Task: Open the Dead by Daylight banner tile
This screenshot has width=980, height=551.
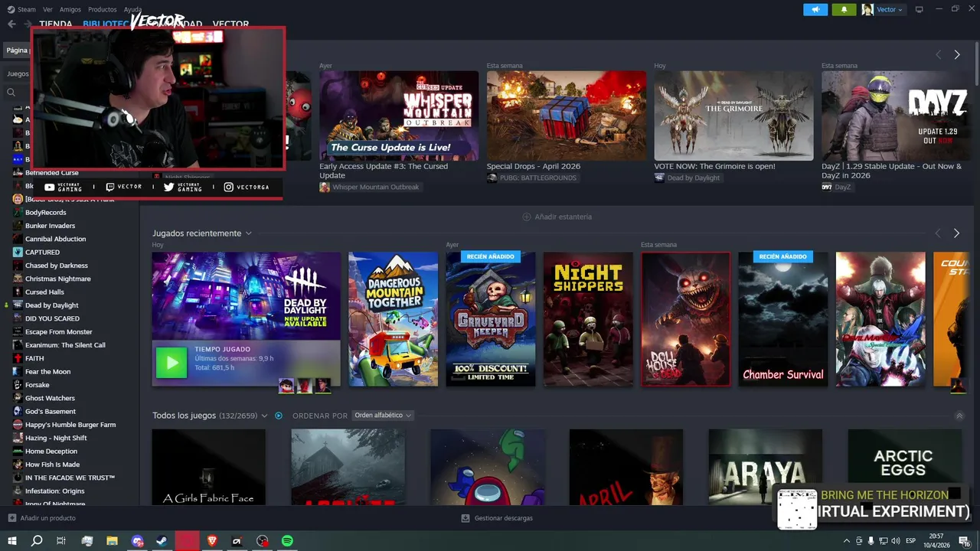Action: point(247,295)
